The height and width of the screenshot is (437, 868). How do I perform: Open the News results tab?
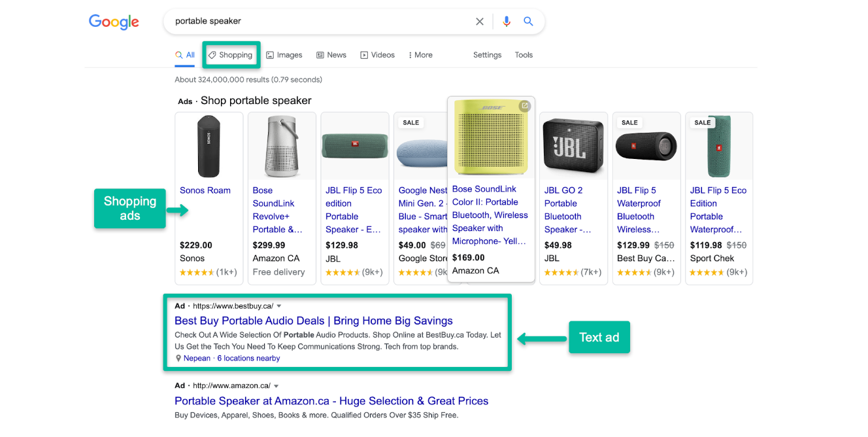coord(331,55)
